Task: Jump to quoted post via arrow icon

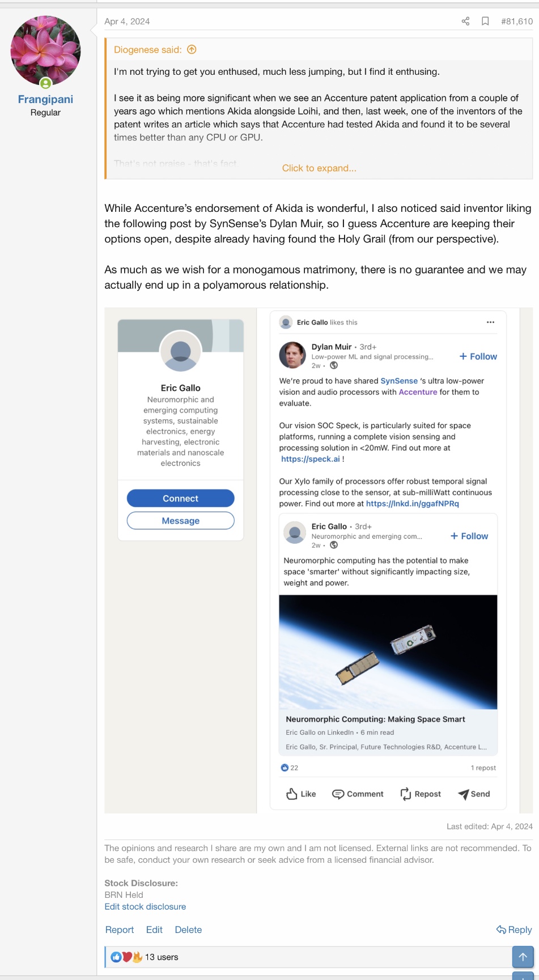Action: [x=192, y=50]
